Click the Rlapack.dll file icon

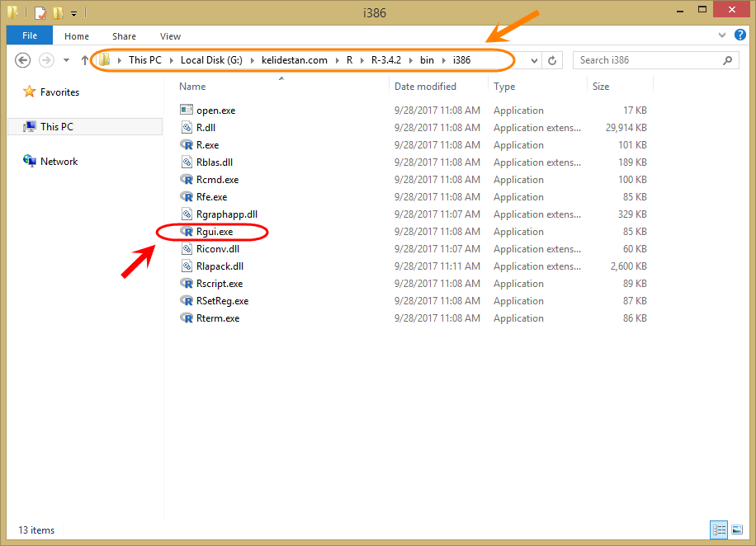(187, 266)
